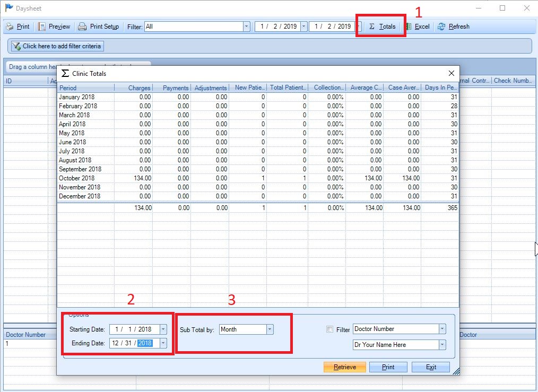Click the Retrieve button

pos(344,367)
